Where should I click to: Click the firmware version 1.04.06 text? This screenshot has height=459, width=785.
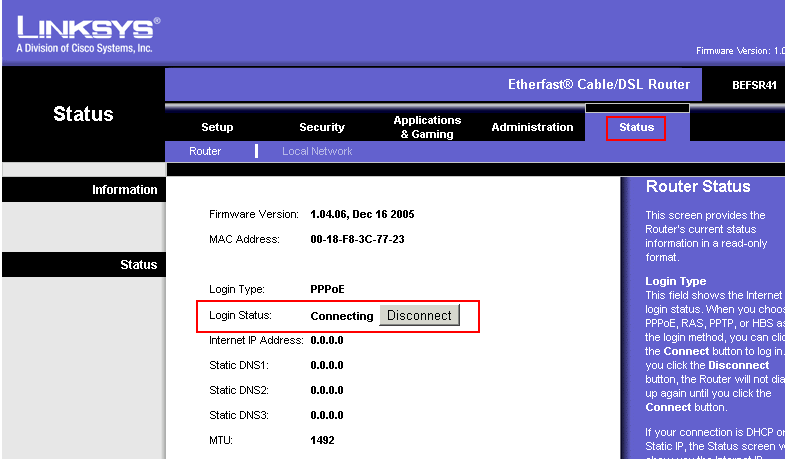(x=362, y=214)
